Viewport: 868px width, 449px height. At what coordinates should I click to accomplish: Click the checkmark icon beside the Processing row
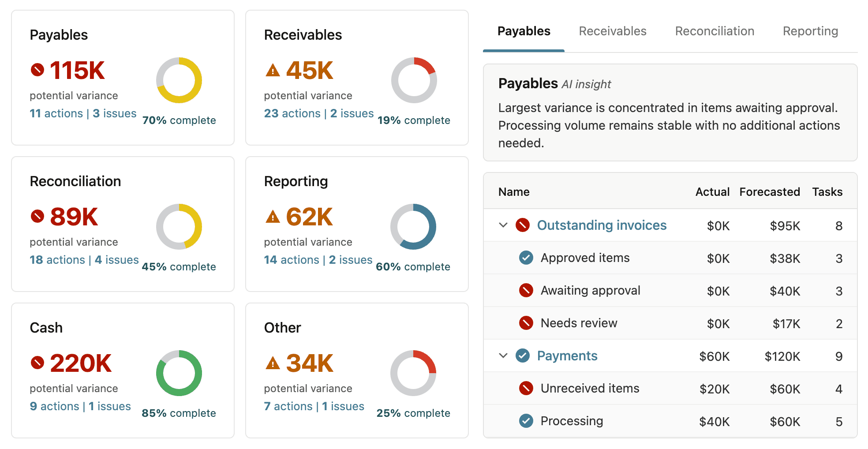[x=526, y=421]
